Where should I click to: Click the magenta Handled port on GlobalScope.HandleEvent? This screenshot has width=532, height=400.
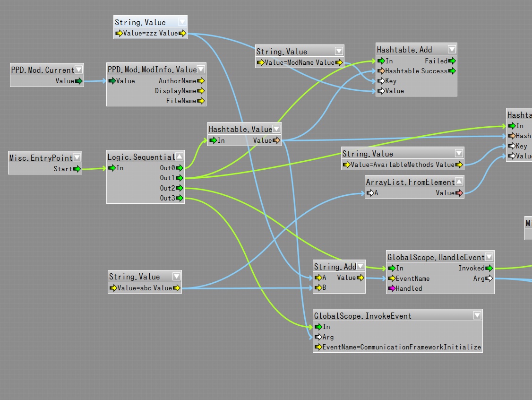click(391, 288)
